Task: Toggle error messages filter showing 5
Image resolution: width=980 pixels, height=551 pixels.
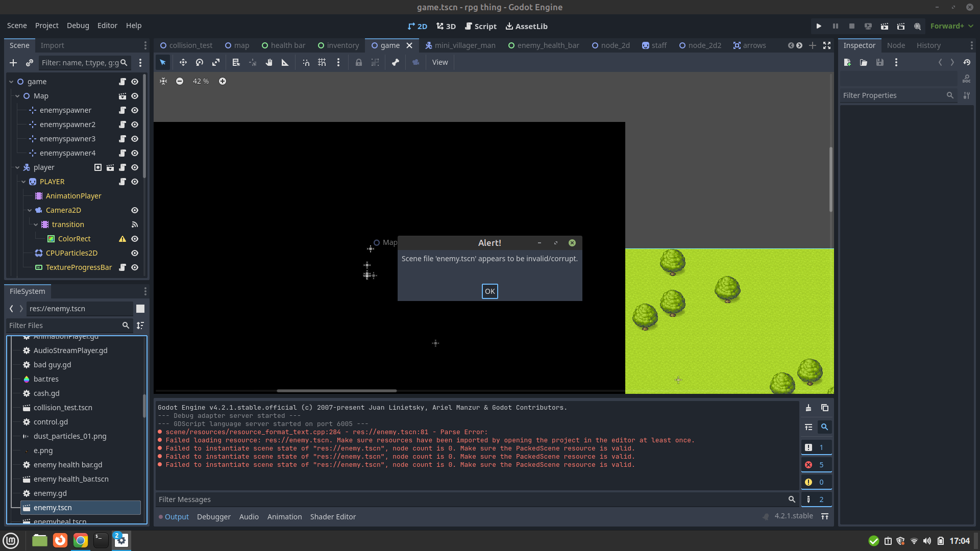Action: coord(816,465)
